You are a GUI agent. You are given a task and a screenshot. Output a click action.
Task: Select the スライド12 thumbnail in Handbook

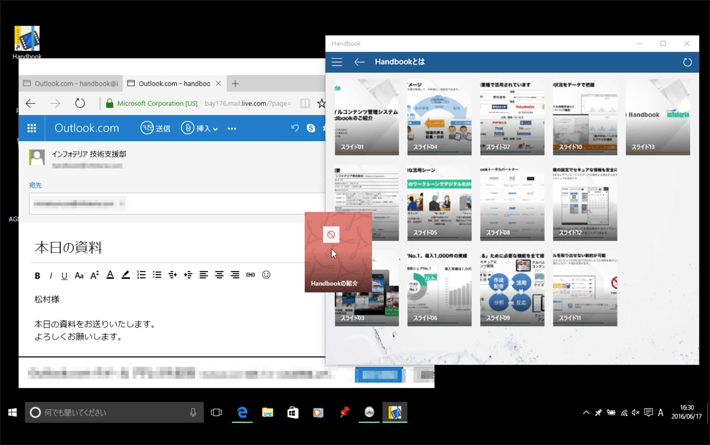[585, 203]
